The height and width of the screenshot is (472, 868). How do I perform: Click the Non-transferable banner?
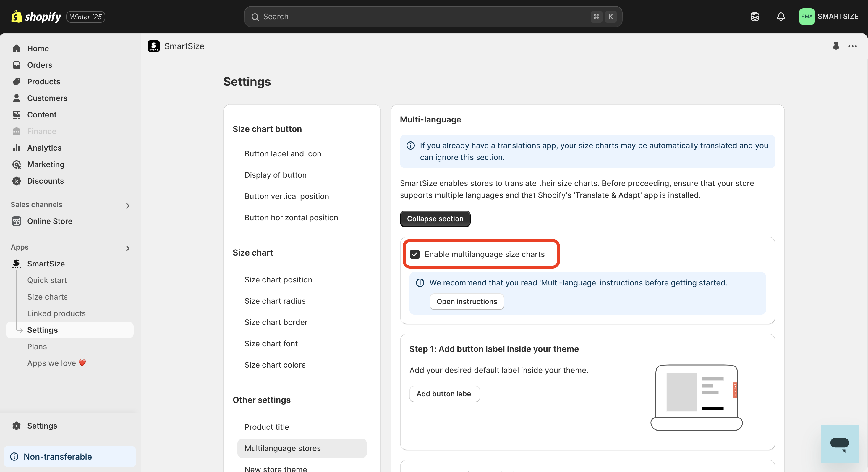click(x=70, y=457)
